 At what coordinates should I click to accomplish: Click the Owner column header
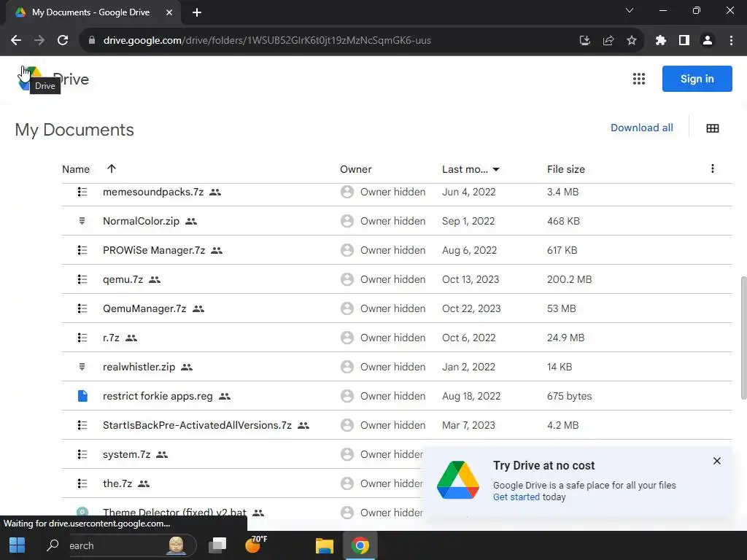point(355,169)
